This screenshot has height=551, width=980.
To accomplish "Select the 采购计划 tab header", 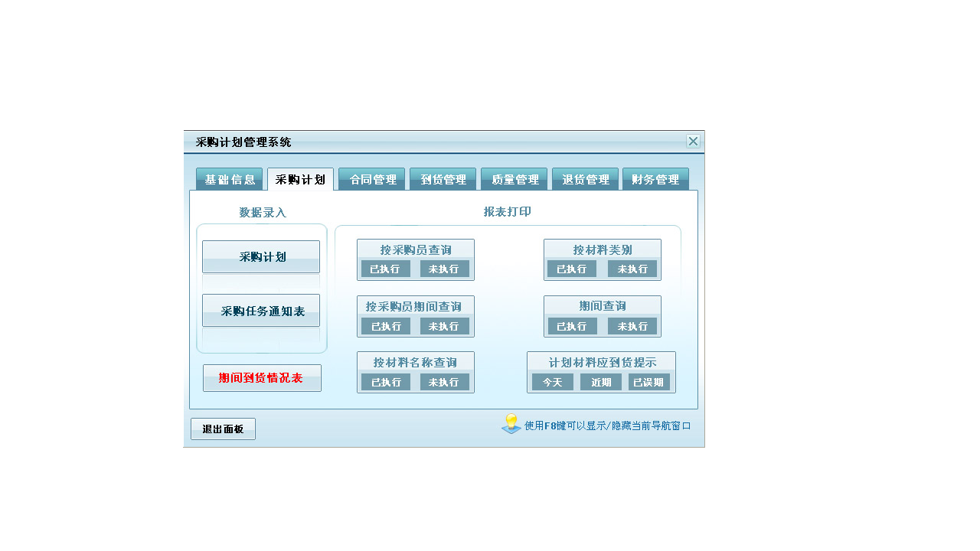I will (300, 178).
